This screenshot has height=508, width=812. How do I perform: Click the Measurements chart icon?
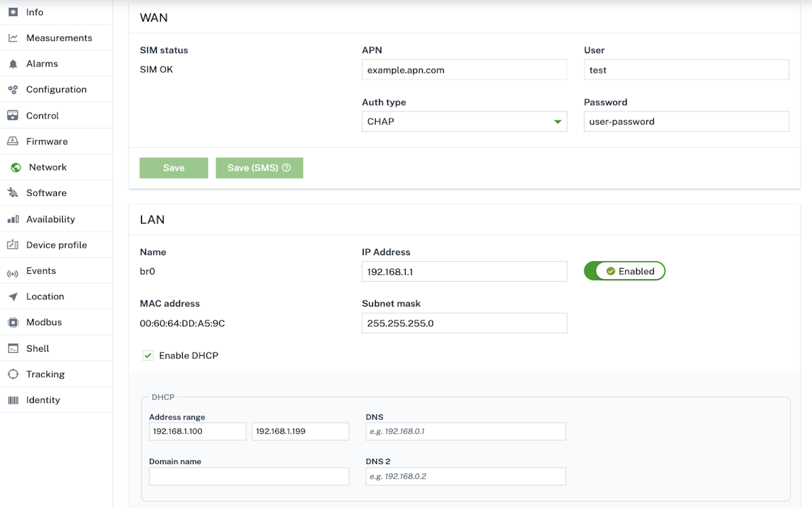click(x=13, y=38)
